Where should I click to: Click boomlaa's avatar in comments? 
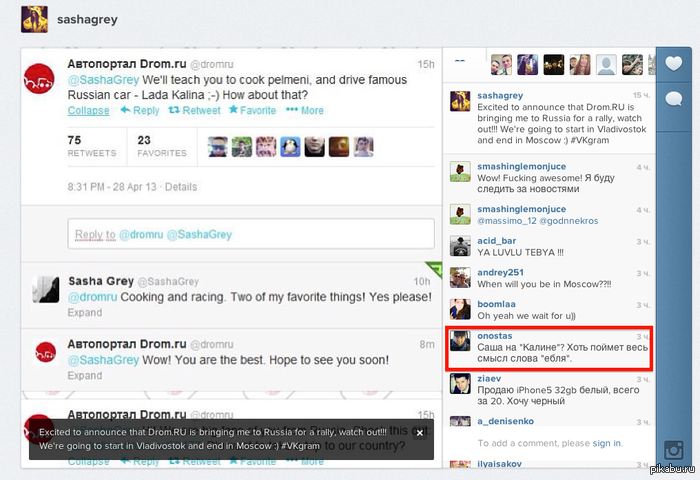point(460,309)
